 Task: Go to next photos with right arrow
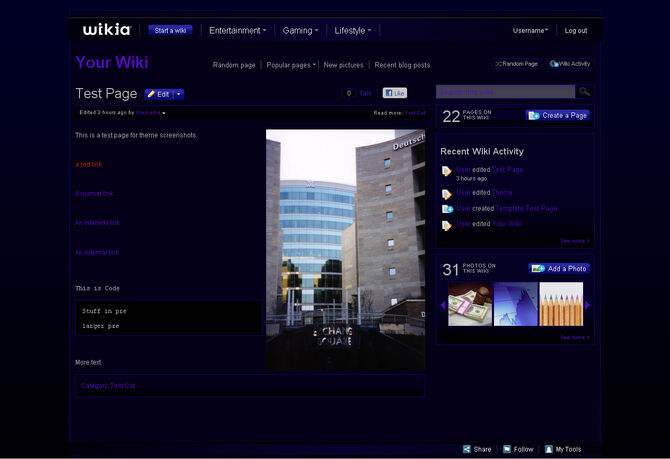coord(588,305)
